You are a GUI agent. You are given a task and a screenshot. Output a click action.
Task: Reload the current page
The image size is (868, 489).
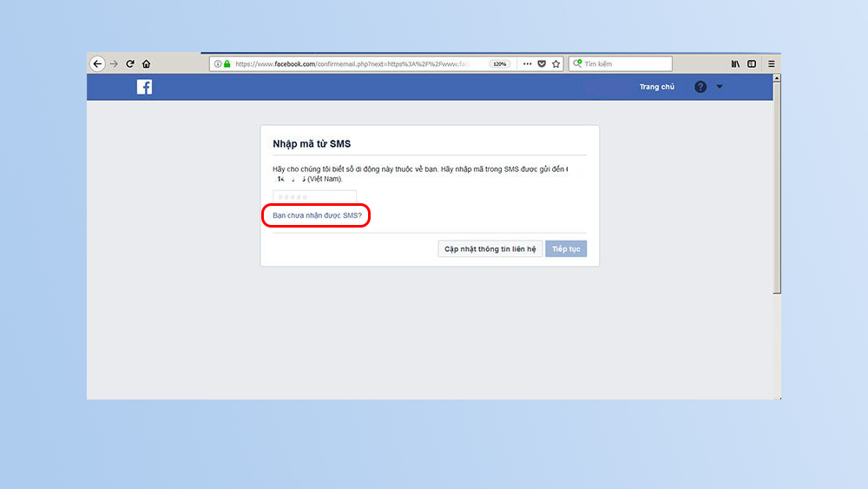tap(130, 63)
